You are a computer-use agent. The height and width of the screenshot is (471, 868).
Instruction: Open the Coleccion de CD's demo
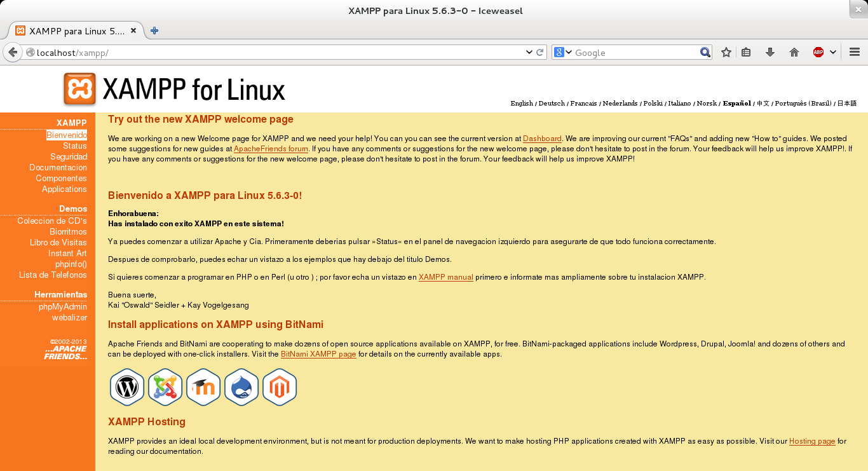[x=52, y=221]
